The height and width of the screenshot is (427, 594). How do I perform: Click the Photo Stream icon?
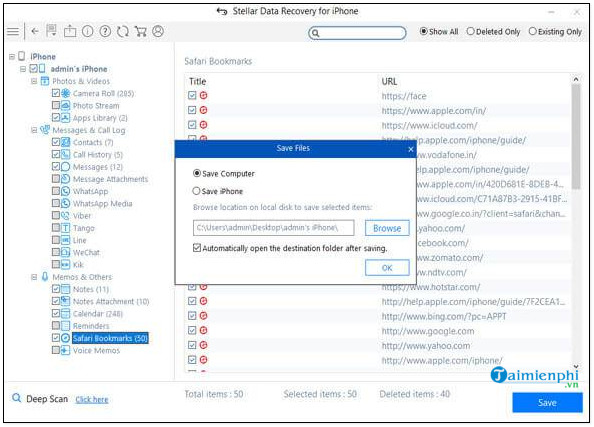(x=66, y=105)
